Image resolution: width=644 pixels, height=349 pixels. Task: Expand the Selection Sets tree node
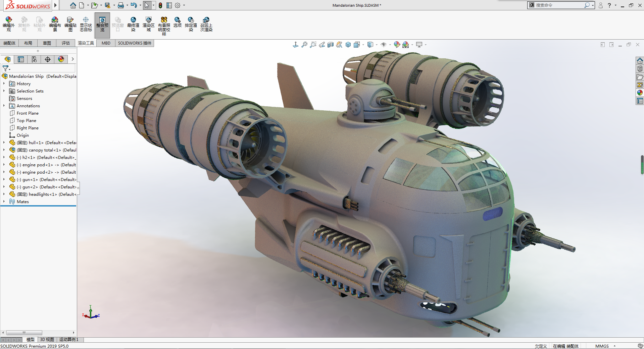[x=4, y=91]
